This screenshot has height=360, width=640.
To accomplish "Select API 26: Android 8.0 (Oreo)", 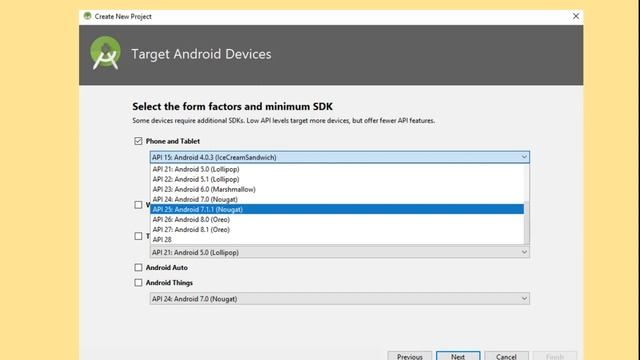I will (337, 219).
